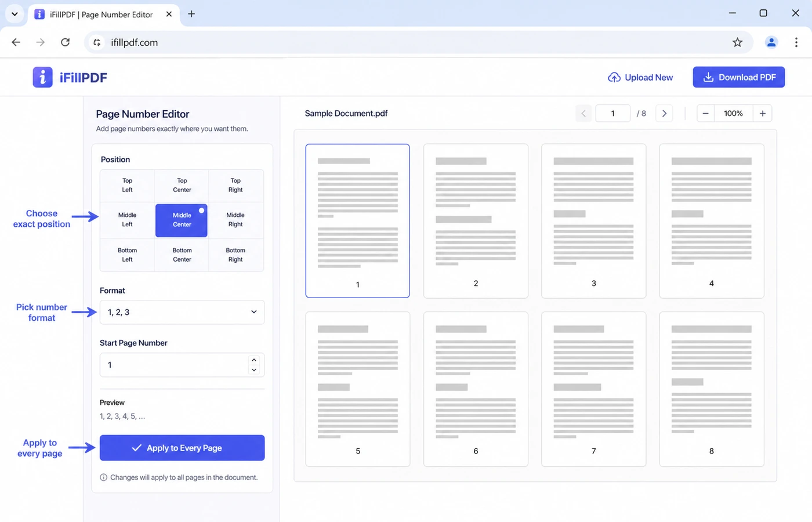
Task: Go to previous page in viewer
Action: [584, 114]
